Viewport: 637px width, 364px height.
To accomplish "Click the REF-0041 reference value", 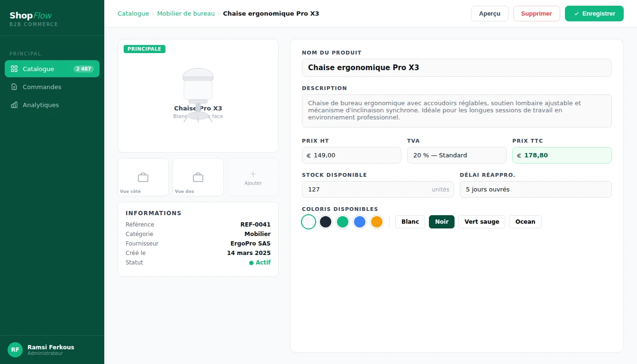I will pyautogui.click(x=255, y=225).
